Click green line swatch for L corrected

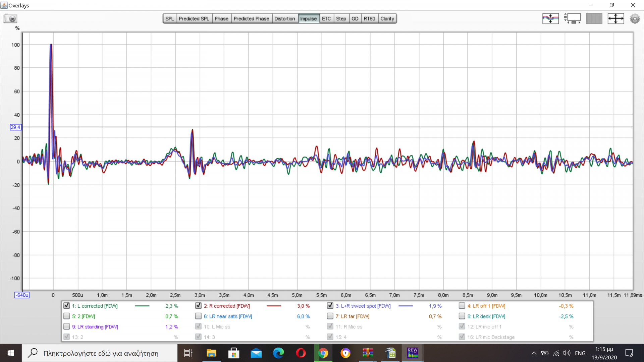(142, 306)
